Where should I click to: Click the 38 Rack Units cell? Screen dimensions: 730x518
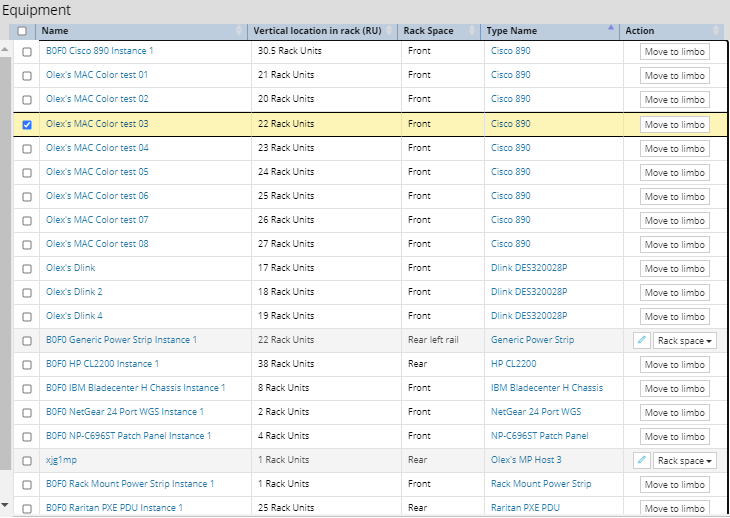coord(286,363)
